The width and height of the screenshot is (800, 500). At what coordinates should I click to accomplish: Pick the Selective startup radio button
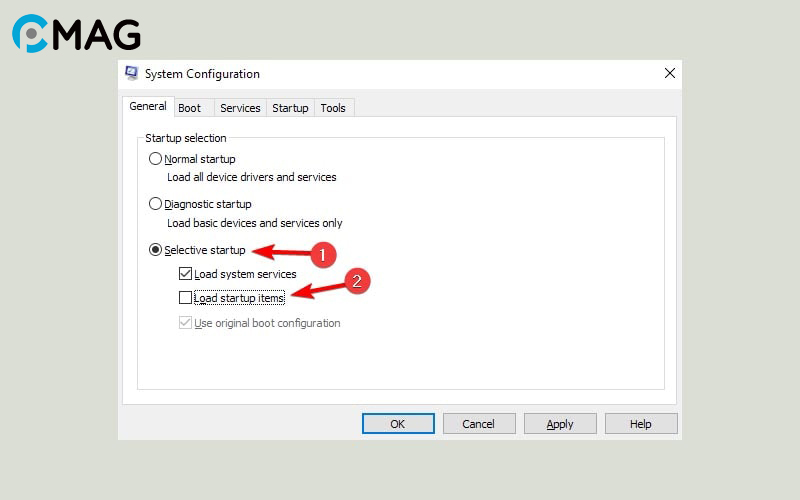[x=155, y=250]
